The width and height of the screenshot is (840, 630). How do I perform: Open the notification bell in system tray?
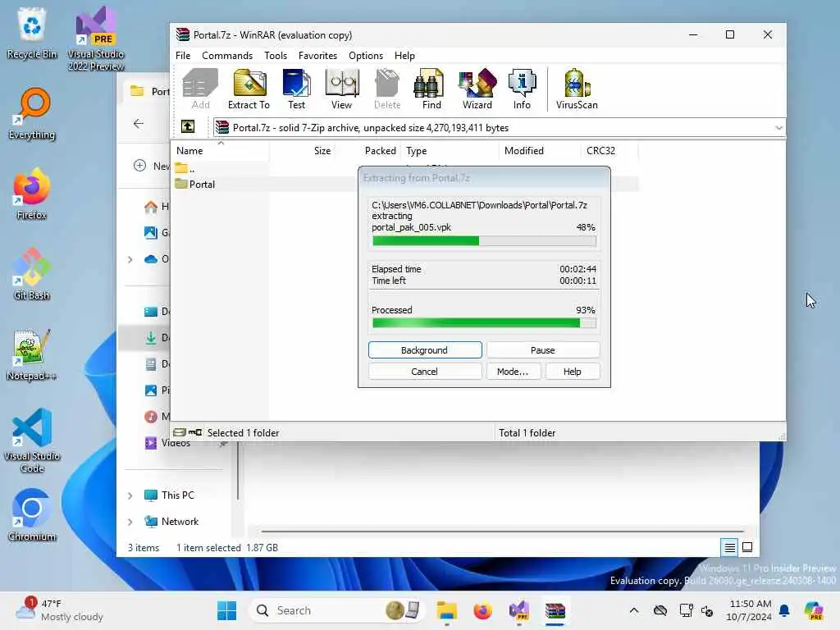tap(784, 610)
